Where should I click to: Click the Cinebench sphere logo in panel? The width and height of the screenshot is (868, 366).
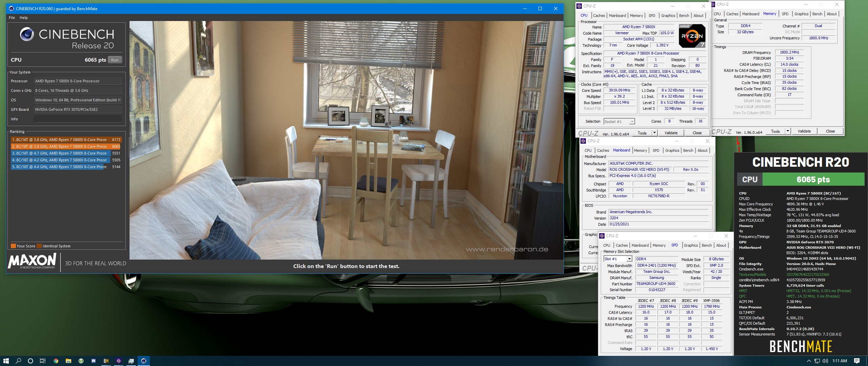[27, 34]
